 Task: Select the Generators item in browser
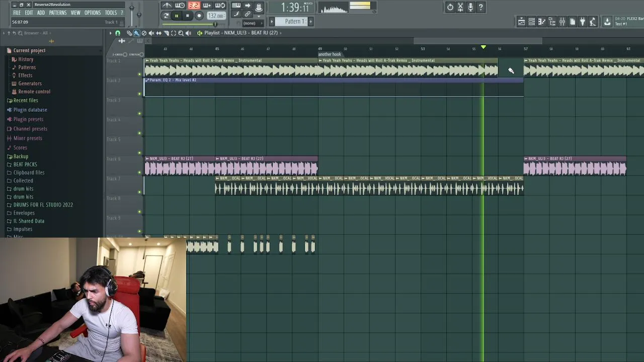point(30,83)
